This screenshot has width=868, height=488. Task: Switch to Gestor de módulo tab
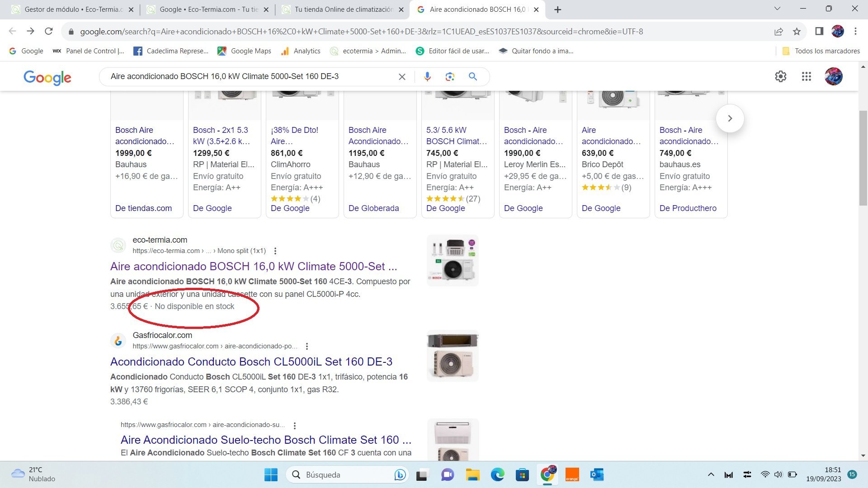click(x=72, y=9)
